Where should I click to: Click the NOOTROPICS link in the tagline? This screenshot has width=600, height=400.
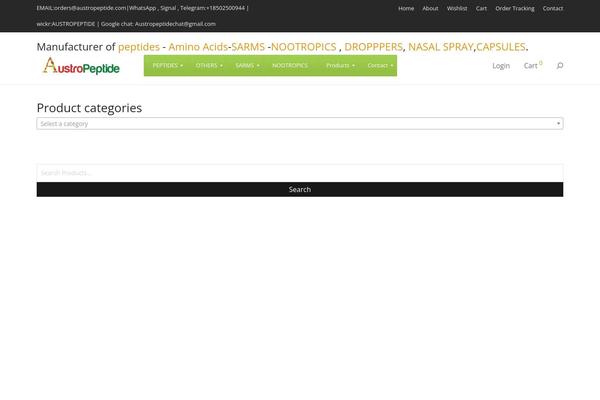304,47
